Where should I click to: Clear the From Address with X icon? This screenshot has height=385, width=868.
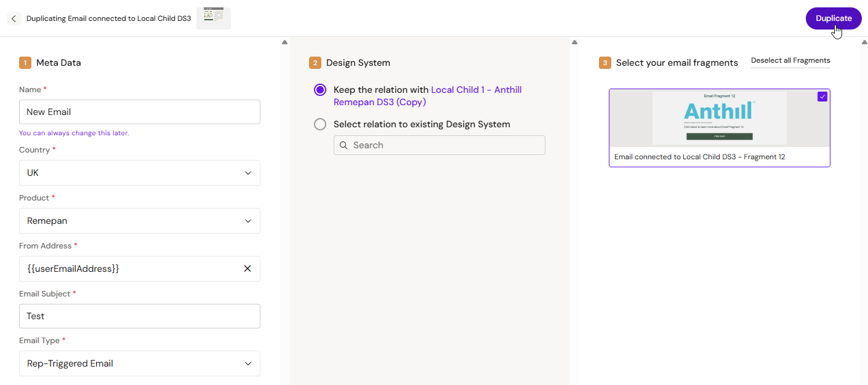click(247, 269)
